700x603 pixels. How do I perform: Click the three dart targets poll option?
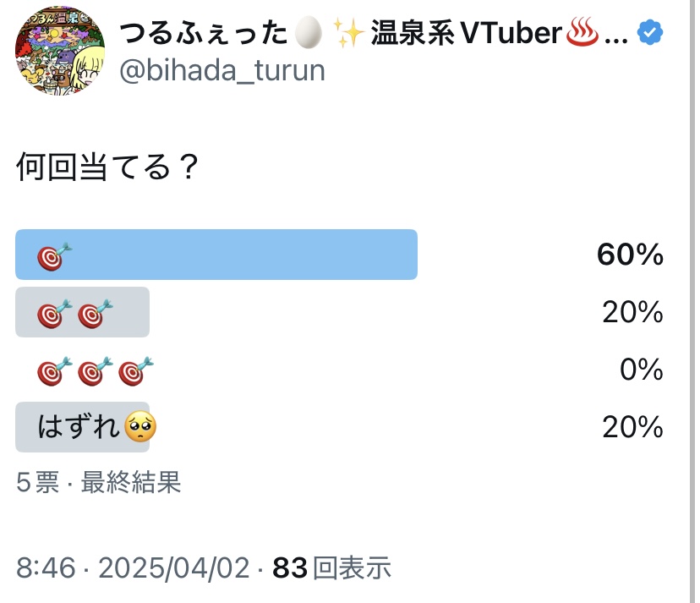click(96, 371)
